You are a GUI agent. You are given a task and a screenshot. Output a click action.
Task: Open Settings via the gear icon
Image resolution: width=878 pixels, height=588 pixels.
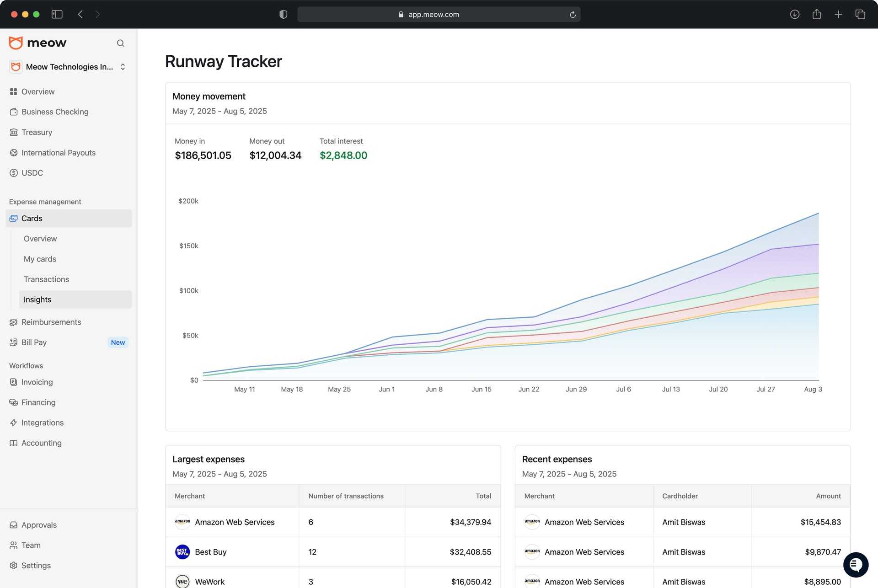(x=14, y=566)
